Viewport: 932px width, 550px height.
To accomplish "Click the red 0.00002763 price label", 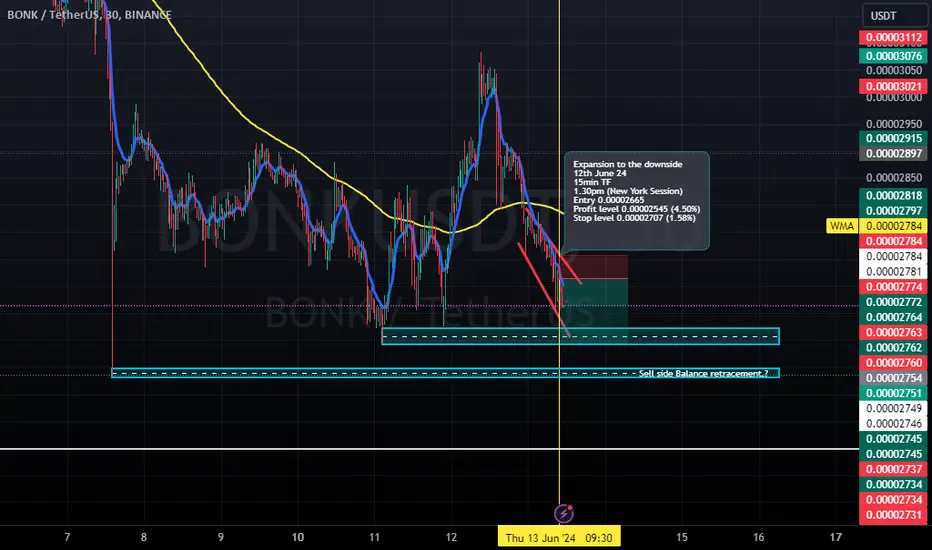I will click(893, 332).
